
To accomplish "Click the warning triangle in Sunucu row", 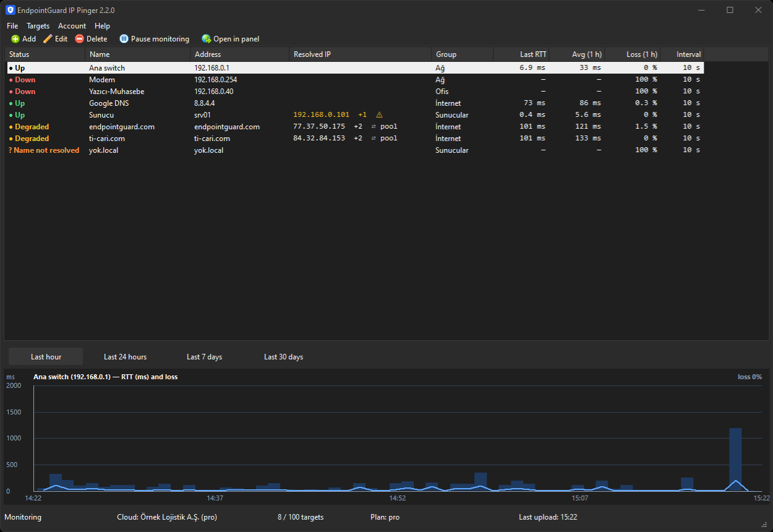I will pyautogui.click(x=379, y=115).
